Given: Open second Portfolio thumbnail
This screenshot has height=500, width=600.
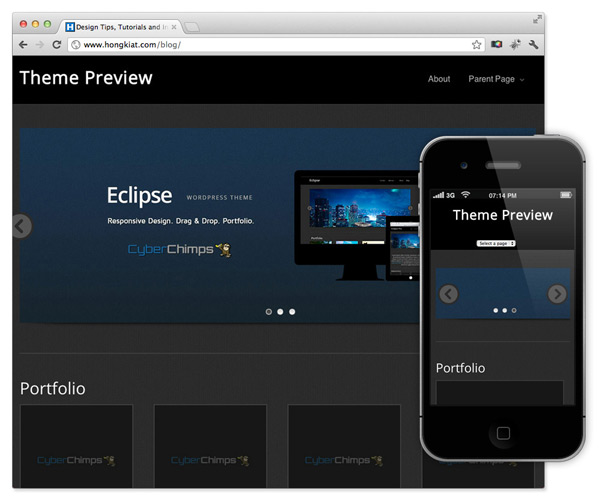Looking at the screenshot, I should [210, 446].
